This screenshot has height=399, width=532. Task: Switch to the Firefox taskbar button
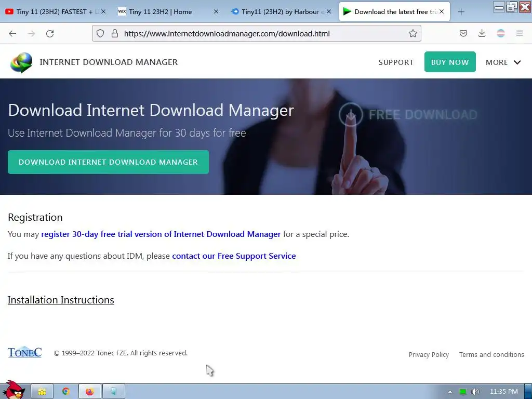[89, 392]
